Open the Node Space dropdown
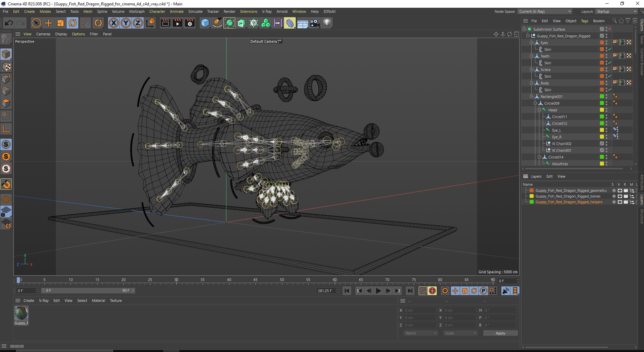Image resolution: width=644 pixels, height=352 pixels. point(545,11)
